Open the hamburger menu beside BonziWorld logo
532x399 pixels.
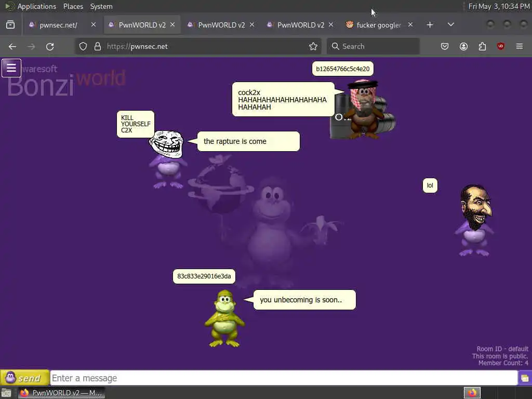click(x=11, y=68)
